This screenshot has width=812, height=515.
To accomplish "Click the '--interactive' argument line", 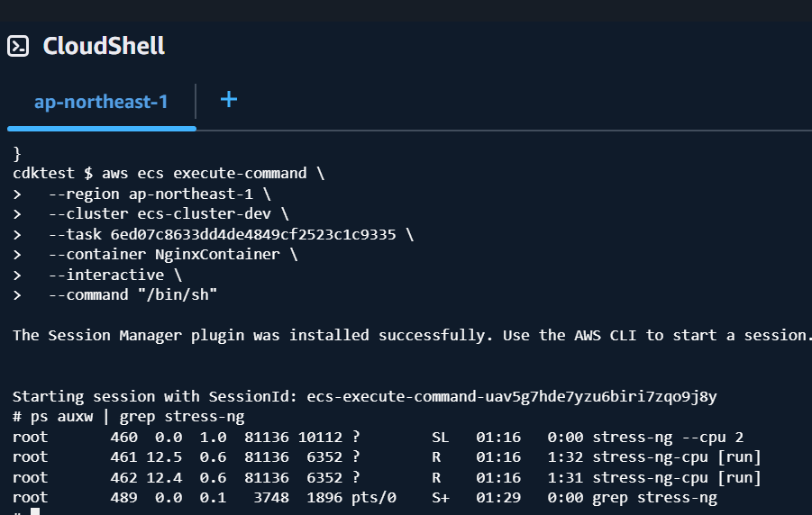I will coord(115,275).
